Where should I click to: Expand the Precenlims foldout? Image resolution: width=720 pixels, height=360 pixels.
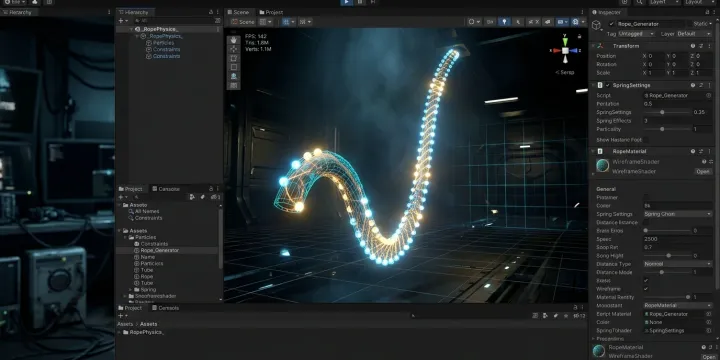tap(594, 339)
